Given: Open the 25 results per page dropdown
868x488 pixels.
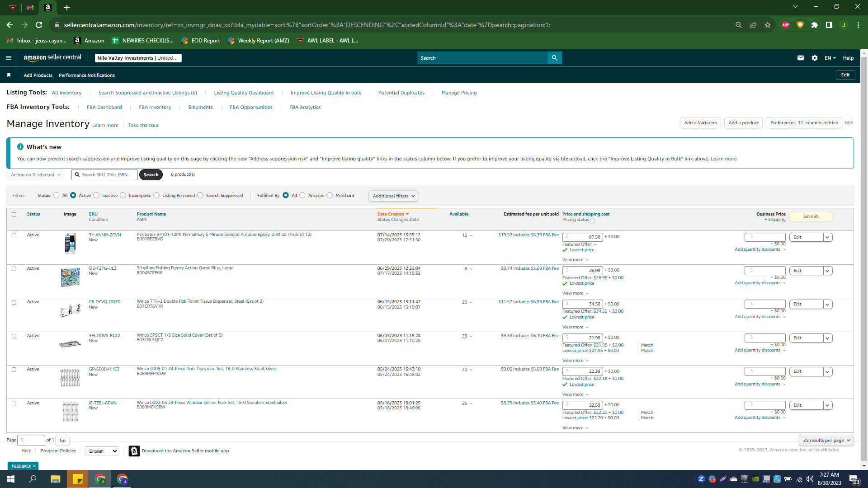Looking at the screenshot, I should click(826, 440).
